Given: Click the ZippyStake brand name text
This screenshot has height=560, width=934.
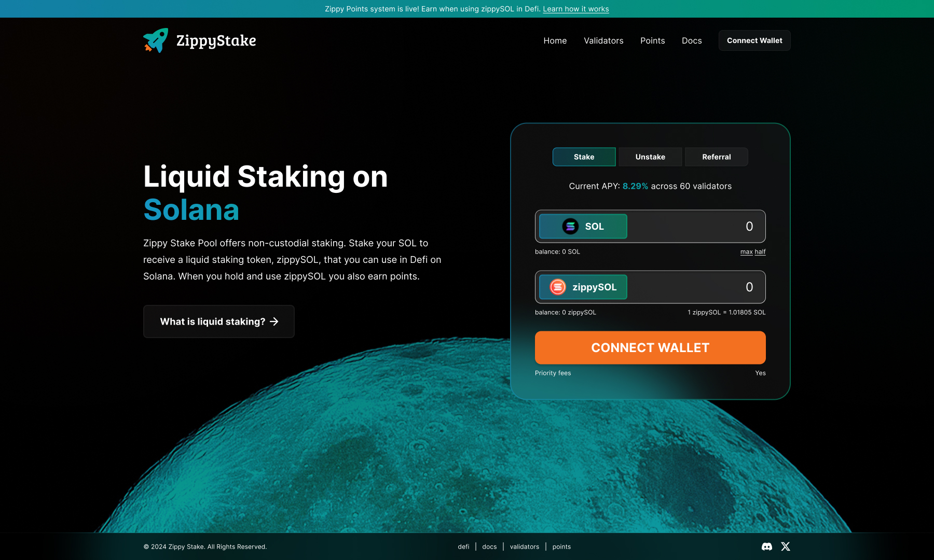Looking at the screenshot, I should coord(216,40).
